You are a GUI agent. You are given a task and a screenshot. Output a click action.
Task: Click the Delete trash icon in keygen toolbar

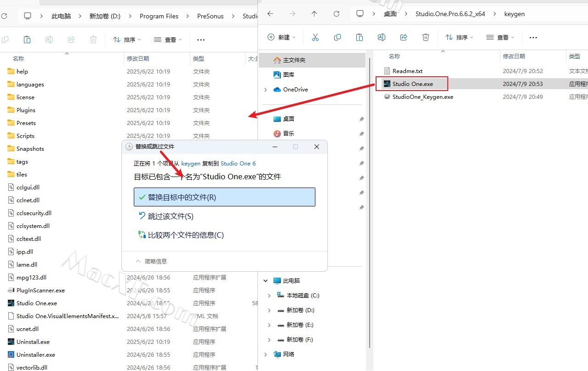pos(426,37)
